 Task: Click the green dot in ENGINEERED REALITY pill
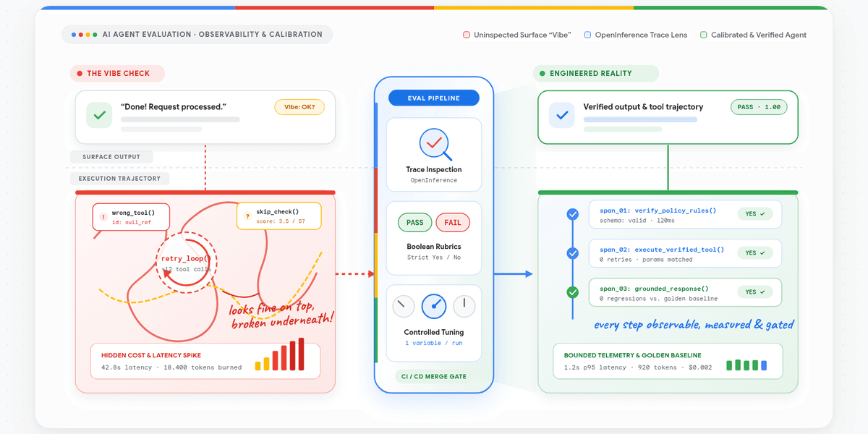[542, 74]
